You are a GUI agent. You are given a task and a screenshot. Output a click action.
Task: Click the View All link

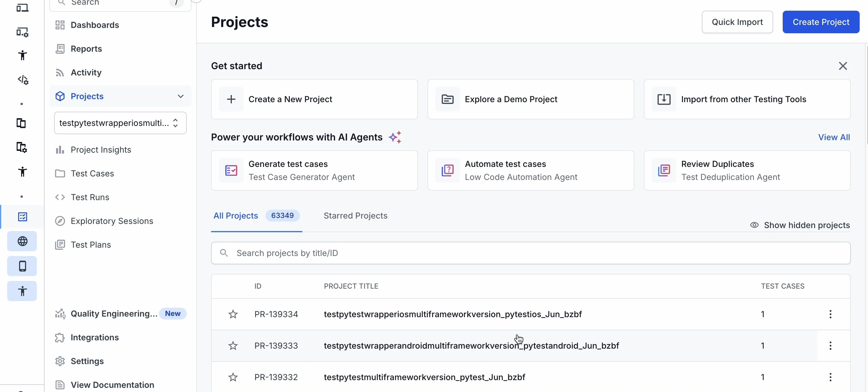[834, 137]
